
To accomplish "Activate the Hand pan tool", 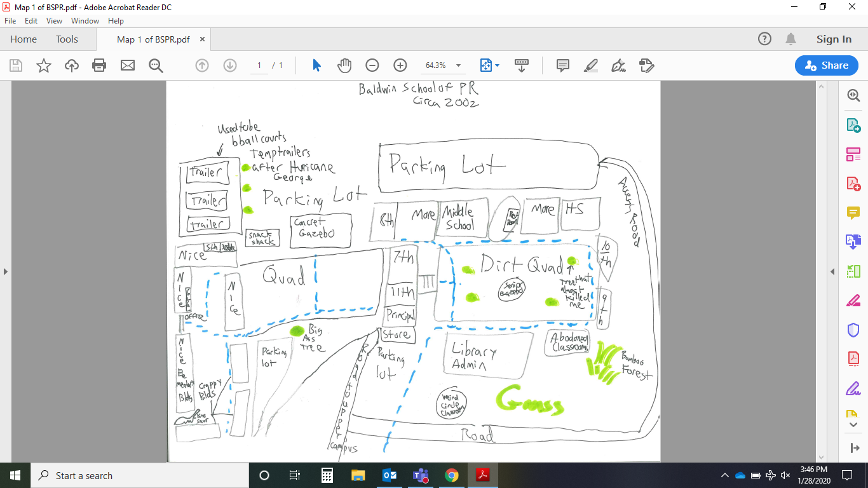I will (344, 65).
